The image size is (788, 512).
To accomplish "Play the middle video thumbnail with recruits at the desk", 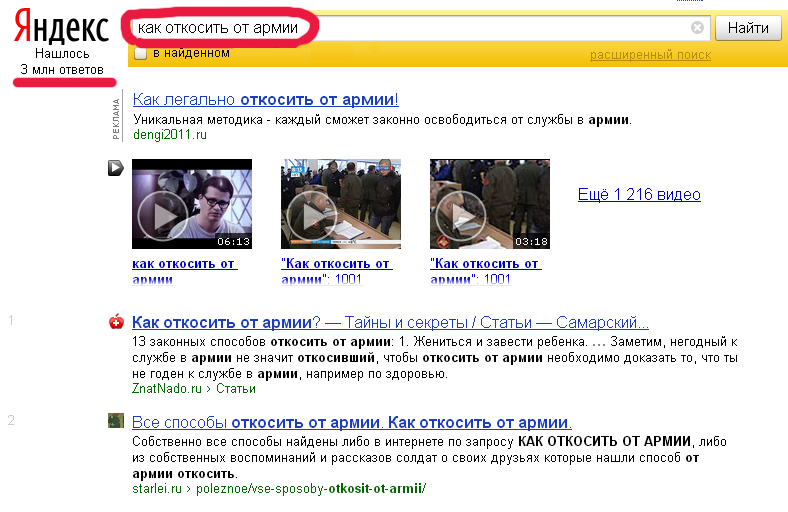I will pyautogui.click(x=341, y=204).
